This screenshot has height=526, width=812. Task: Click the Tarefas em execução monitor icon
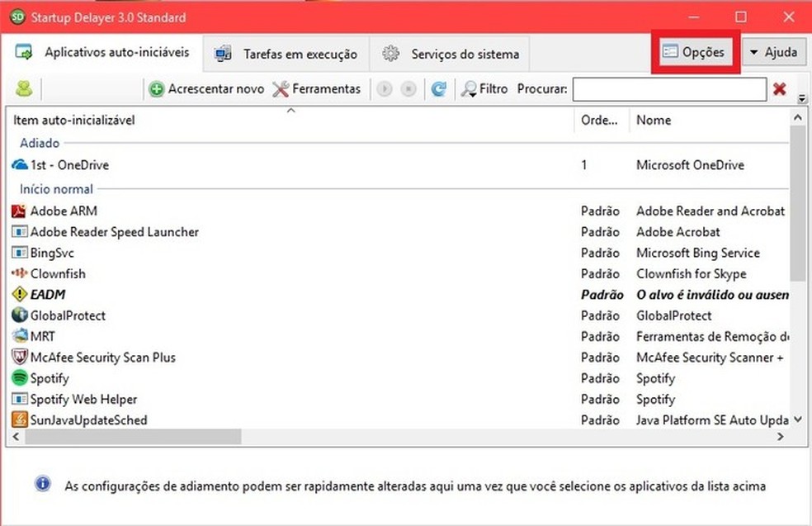pyautogui.click(x=223, y=54)
